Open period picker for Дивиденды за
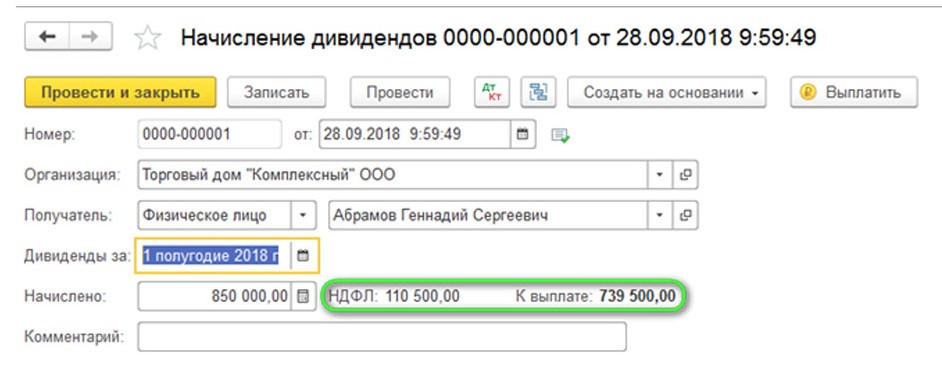The width and height of the screenshot is (942, 382). pos(303,256)
